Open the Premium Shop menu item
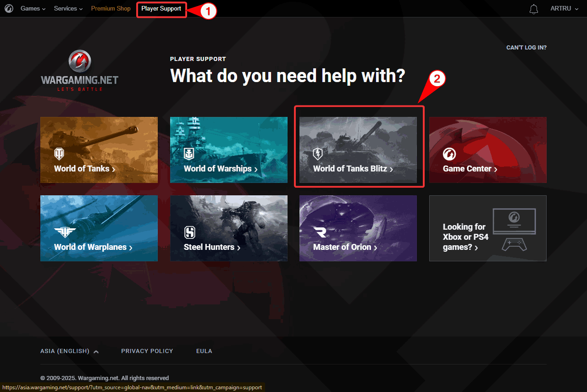 [111, 9]
